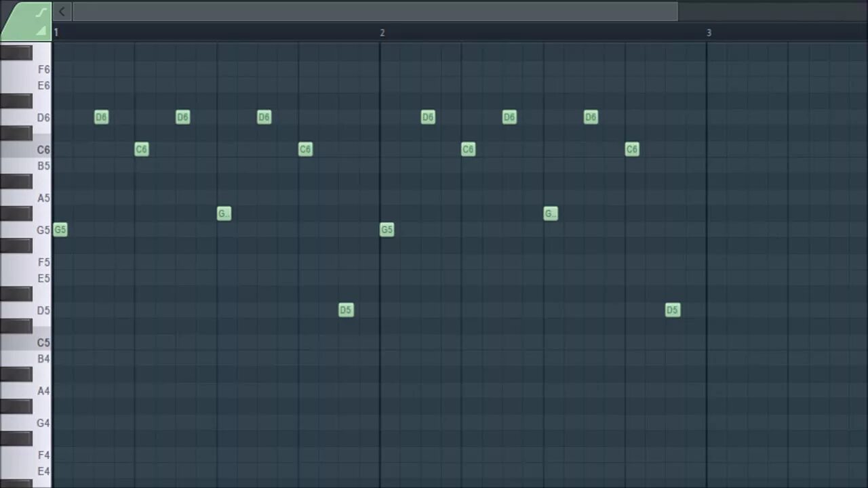Click the horizontal scrollbar track at the top

[x=373, y=11]
